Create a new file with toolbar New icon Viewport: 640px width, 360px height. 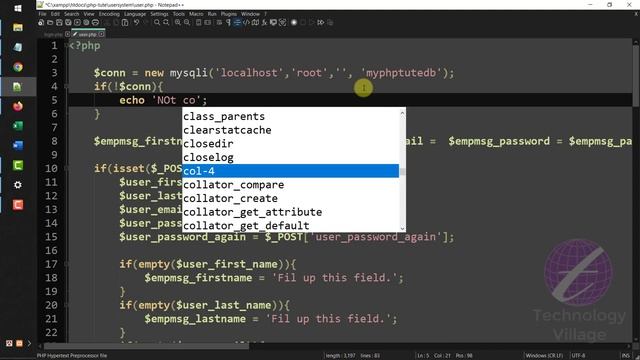coord(40,22)
